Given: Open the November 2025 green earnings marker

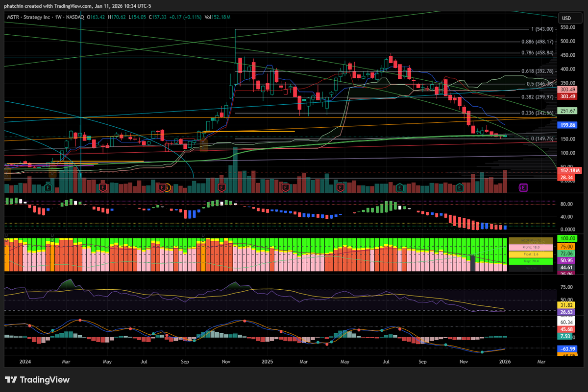Looking at the screenshot, I should 460,187.
